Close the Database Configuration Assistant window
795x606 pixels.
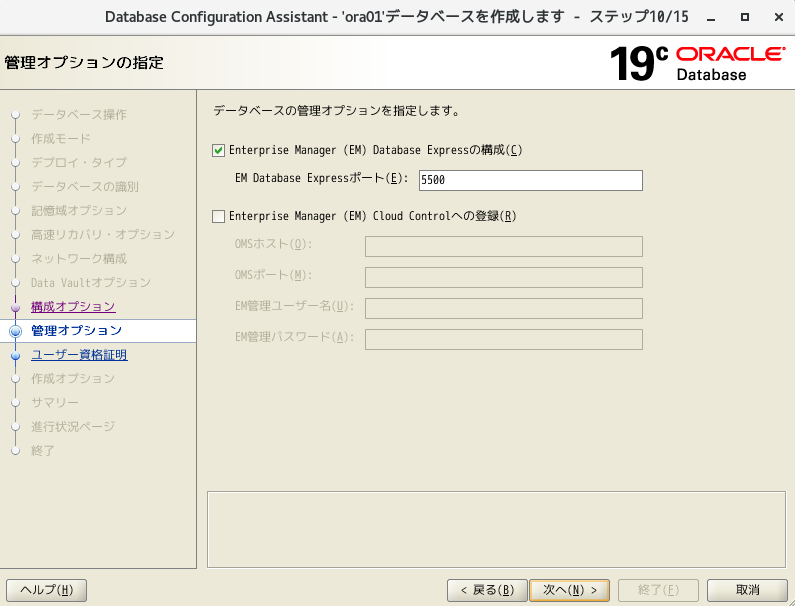(779, 17)
